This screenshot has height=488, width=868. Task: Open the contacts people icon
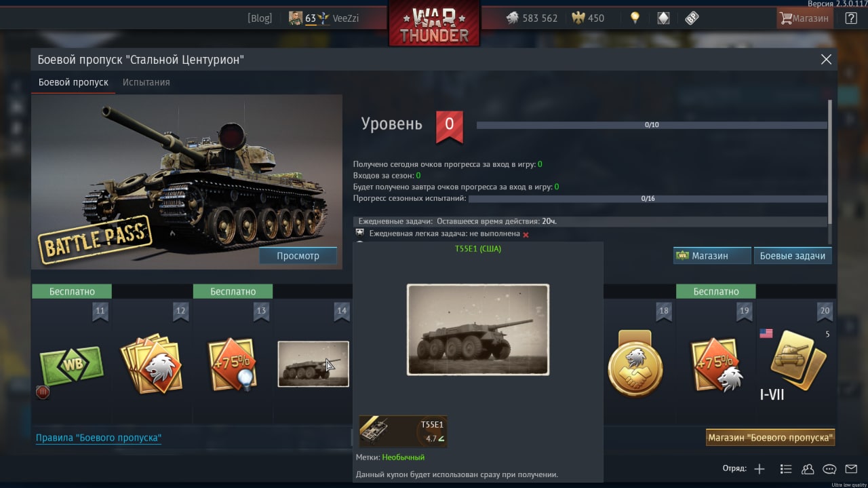808,469
